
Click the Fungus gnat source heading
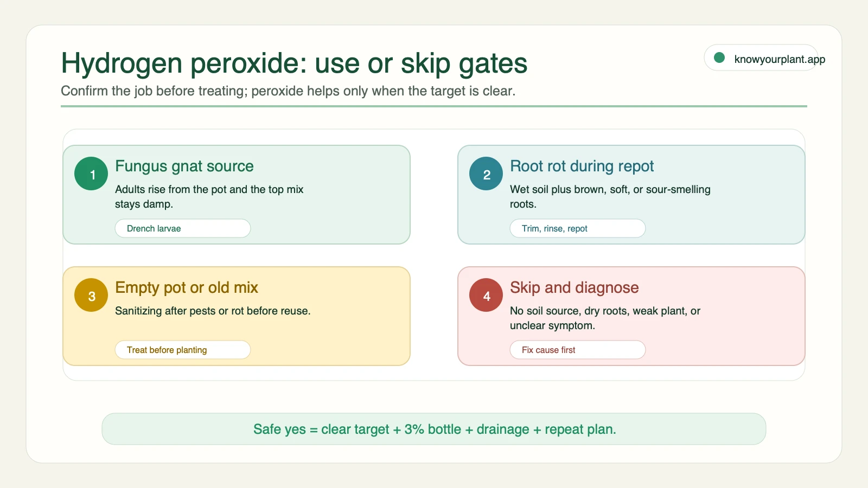coord(184,166)
